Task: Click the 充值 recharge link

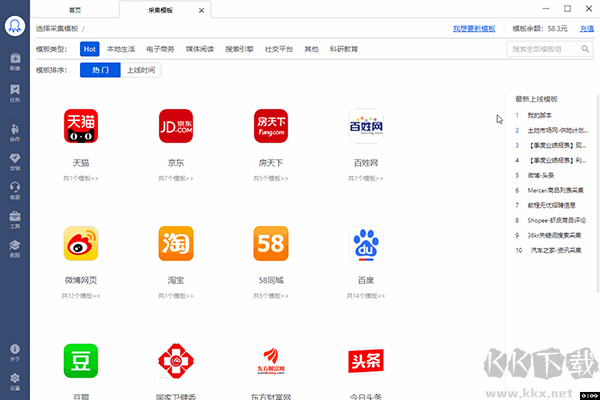Action: coord(587,29)
